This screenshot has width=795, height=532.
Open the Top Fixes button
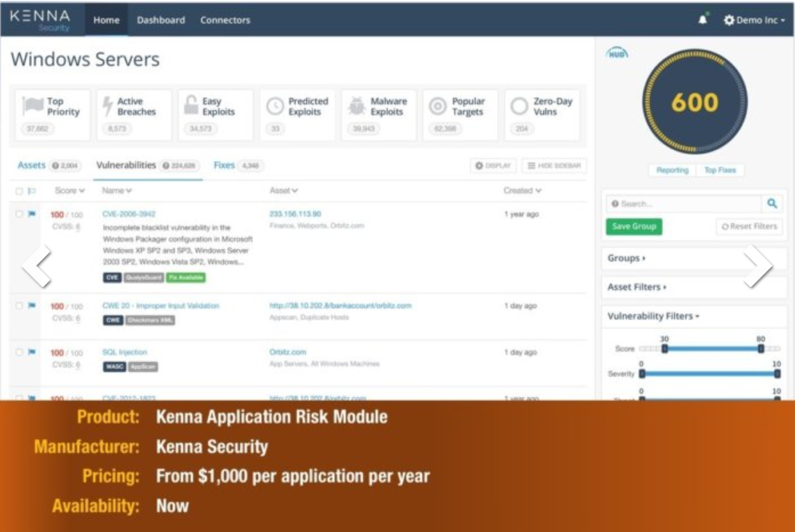coord(720,170)
